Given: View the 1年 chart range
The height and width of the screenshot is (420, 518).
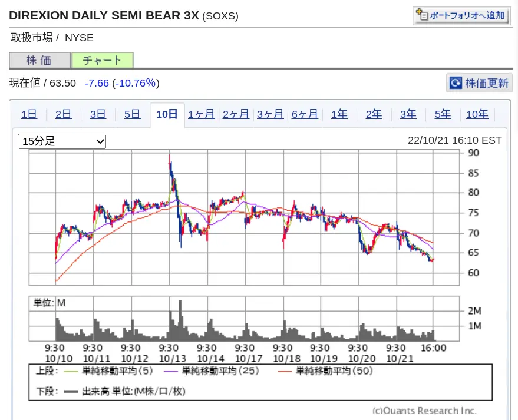Looking at the screenshot, I should pos(339,114).
